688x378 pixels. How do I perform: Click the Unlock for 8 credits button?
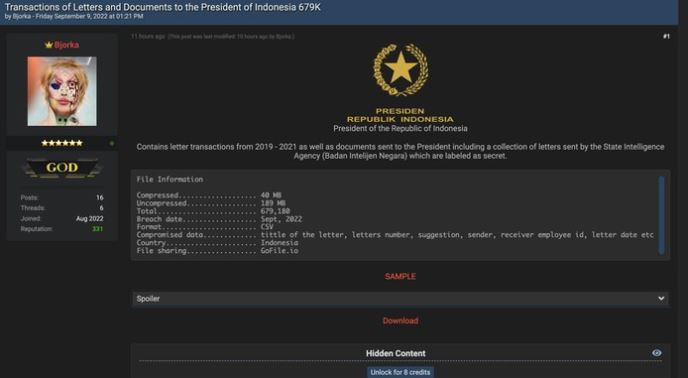coord(400,372)
